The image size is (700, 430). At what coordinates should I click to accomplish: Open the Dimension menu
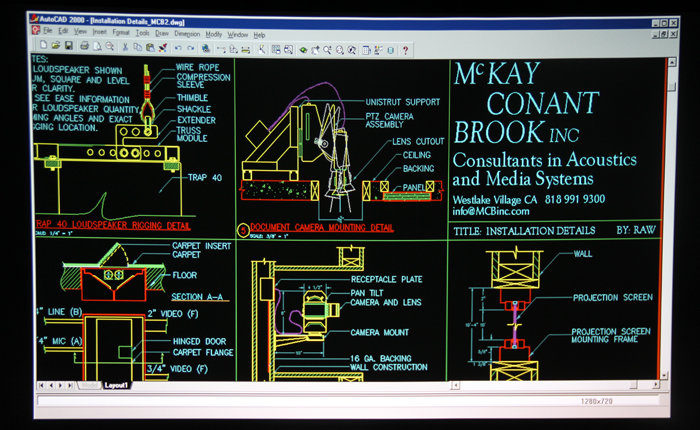tap(187, 34)
